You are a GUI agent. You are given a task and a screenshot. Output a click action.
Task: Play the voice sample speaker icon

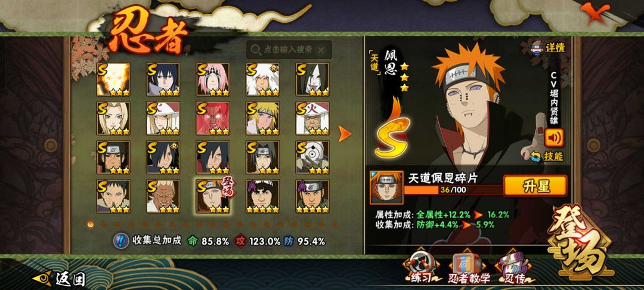[x=554, y=138]
